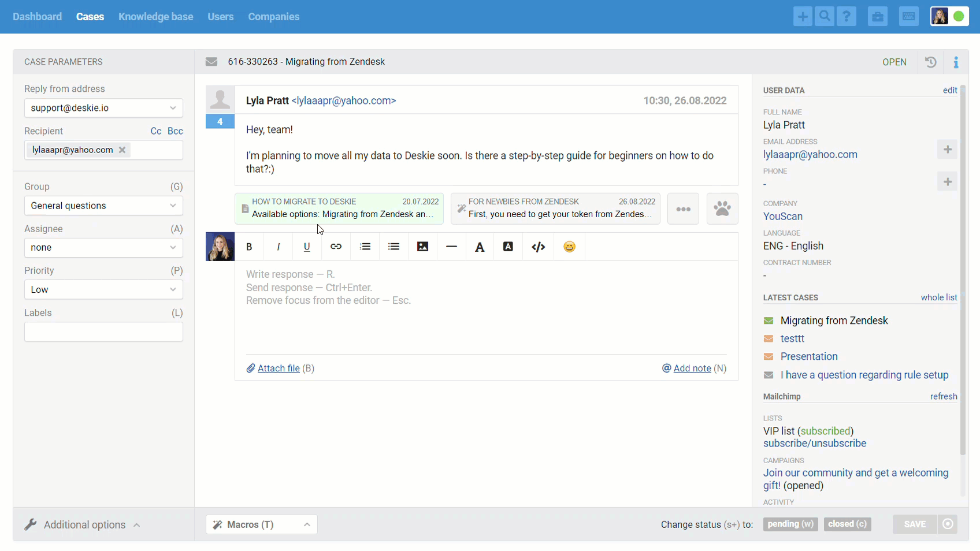This screenshot has width=980, height=551.
Task: Add another email address plus button
Action: tap(948, 150)
